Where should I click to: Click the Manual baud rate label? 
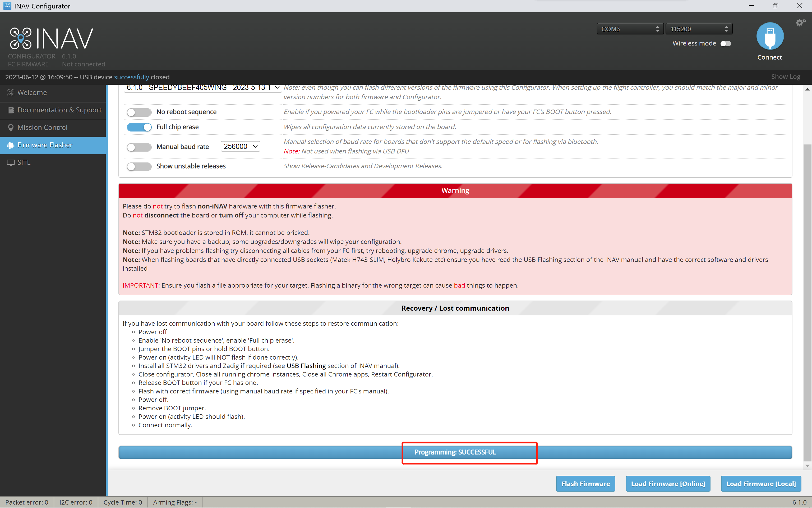click(183, 147)
